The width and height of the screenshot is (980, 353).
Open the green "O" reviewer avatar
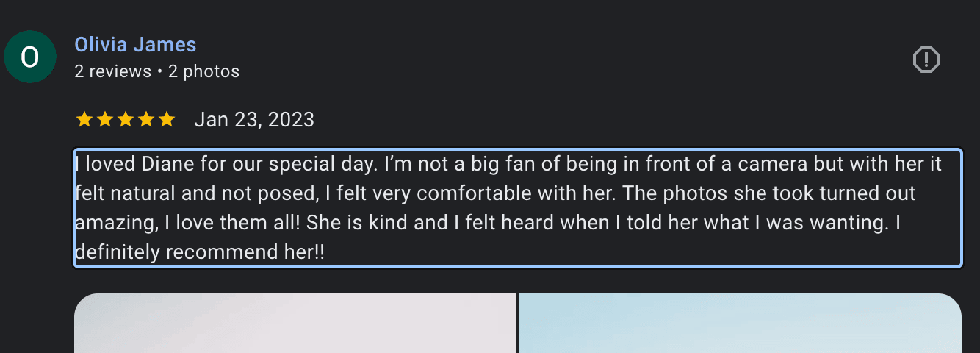point(30,57)
